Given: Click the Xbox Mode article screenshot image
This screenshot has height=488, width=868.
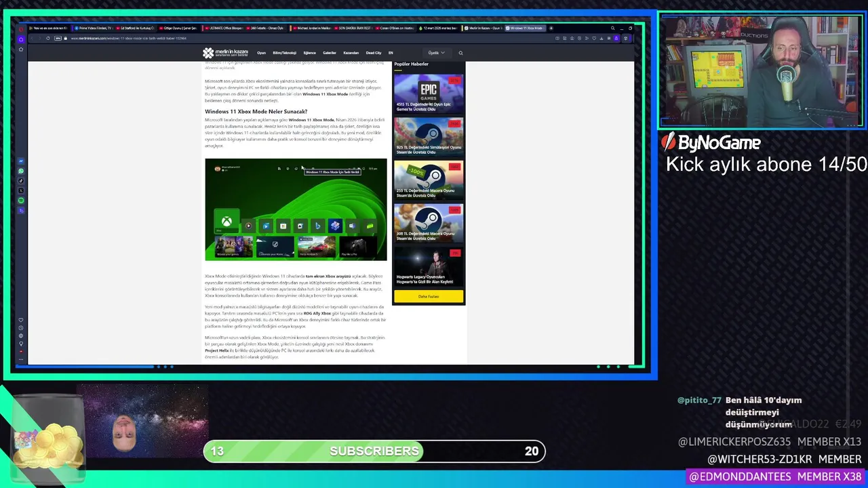Looking at the screenshot, I should click(x=296, y=209).
